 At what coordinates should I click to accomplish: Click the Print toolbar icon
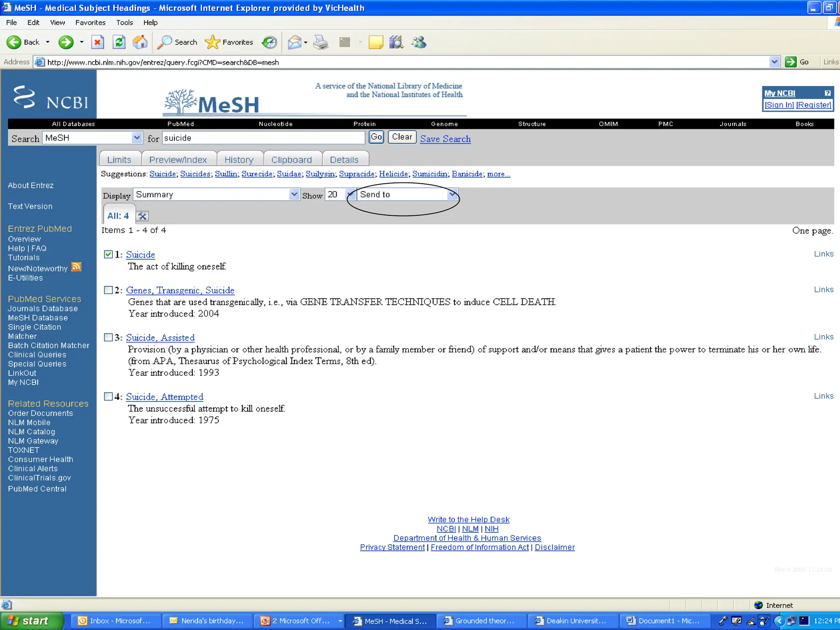pyautogui.click(x=321, y=42)
